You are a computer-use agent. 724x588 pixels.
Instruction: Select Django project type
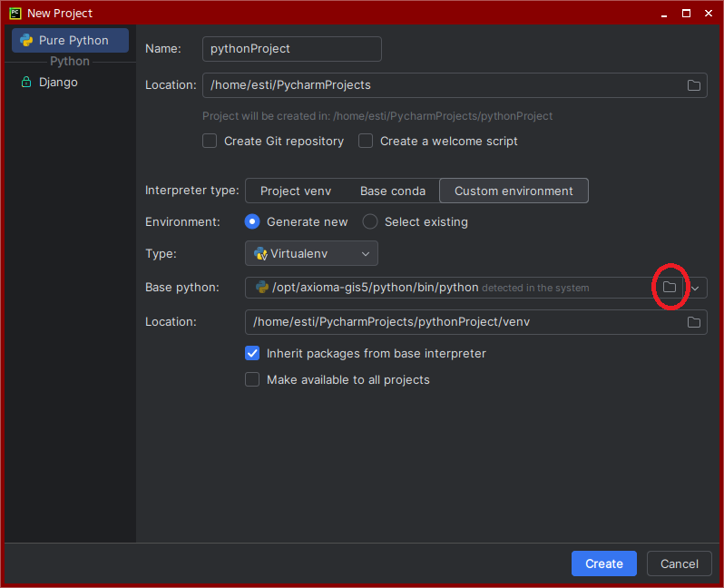[58, 83]
